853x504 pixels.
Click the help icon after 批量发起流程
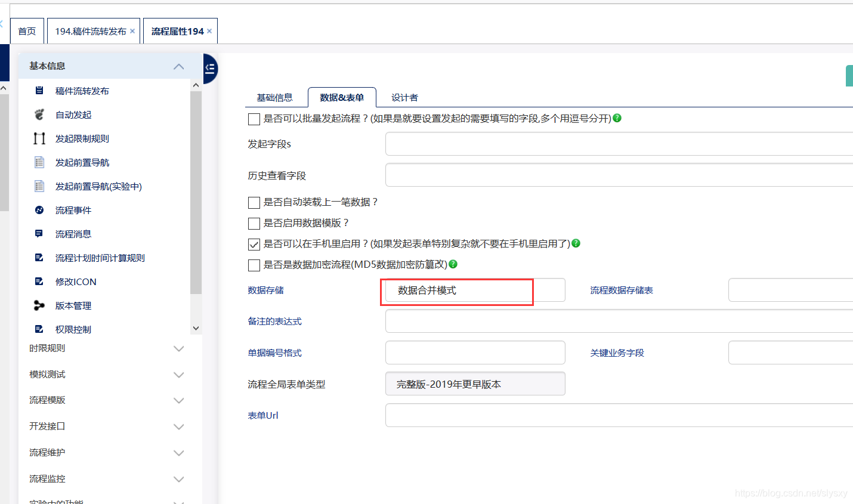[617, 118]
